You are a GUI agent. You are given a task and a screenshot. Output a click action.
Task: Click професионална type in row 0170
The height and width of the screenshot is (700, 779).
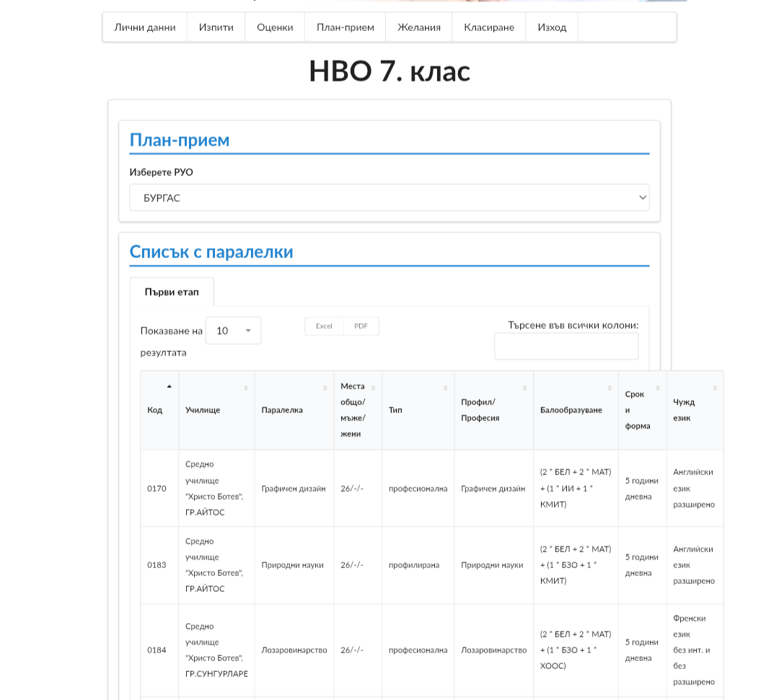click(x=418, y=489)
